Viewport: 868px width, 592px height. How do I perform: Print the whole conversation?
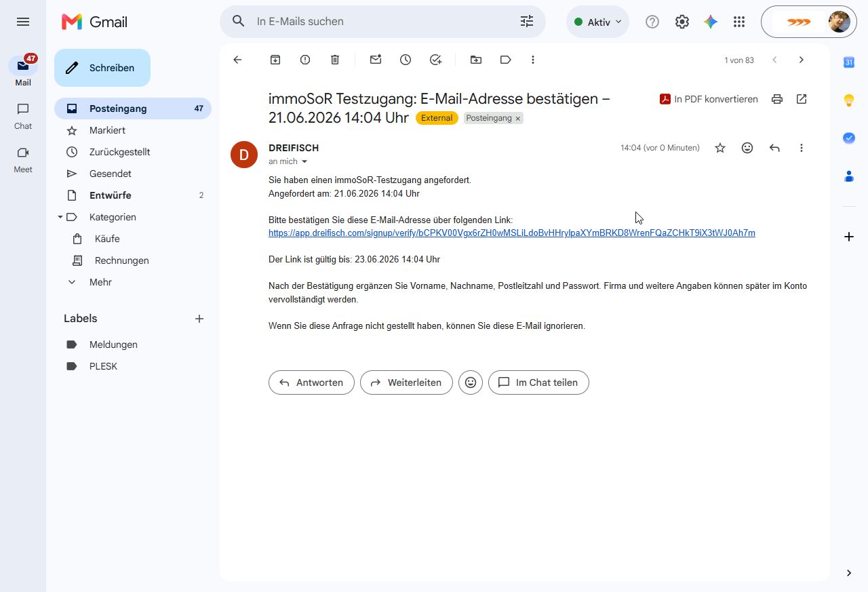pos(777,99)
